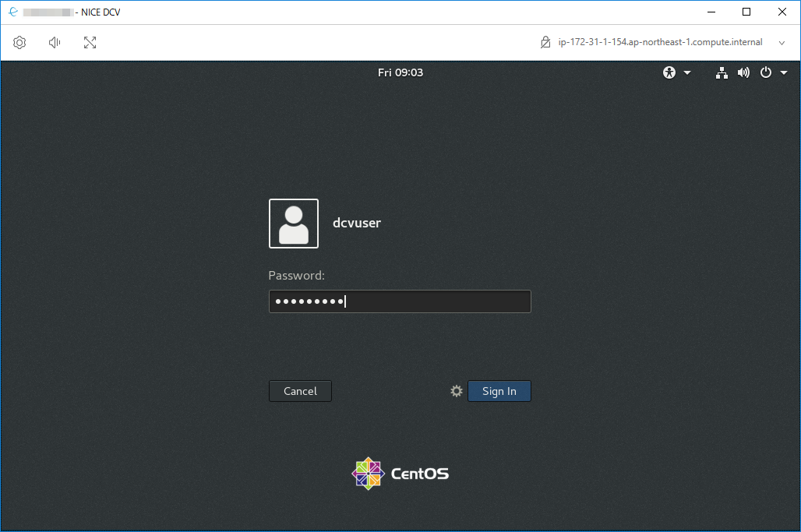Enter fullscreen via the expand icon

[90, 42]
